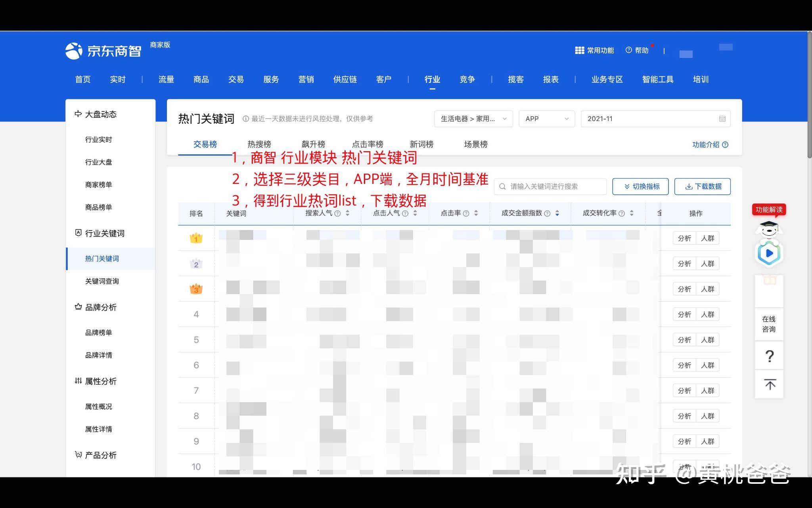
Task: Click the question mark help widget
Action: [769, 356]
